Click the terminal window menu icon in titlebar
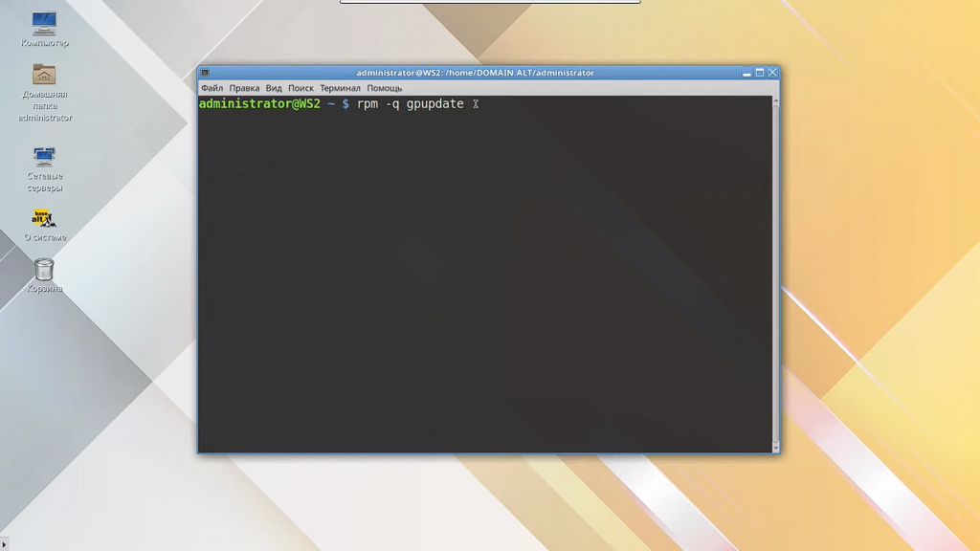The width and height of the screenshot is (980, 551). pyautogui.click(x=205, y=73)
